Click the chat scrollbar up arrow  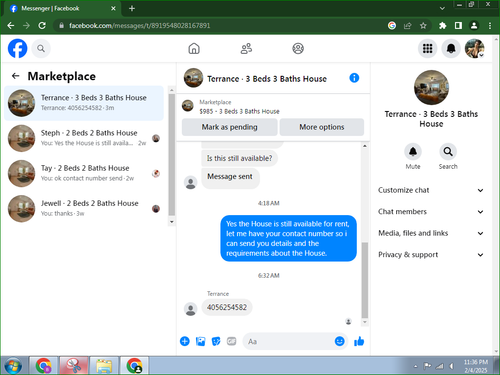pyautogui.click(x=365, y=146)
